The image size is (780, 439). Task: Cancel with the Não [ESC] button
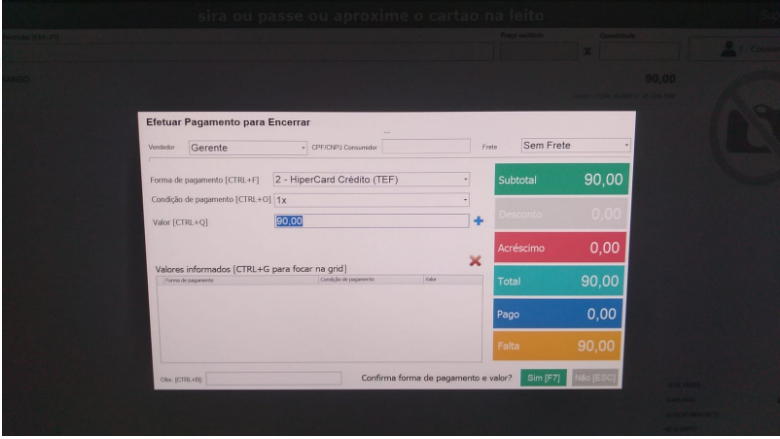pyautogui.click(x=595, y=378)
